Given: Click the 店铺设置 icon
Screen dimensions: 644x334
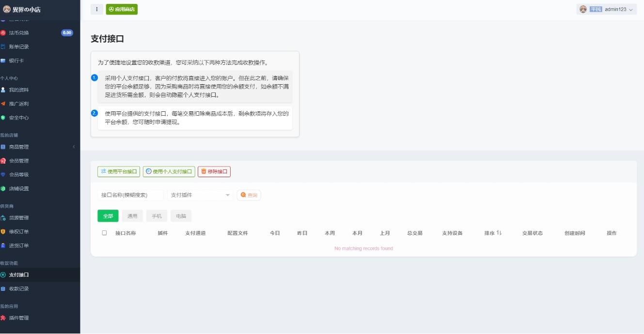Looking at the screenshot, I should (3, 189).
